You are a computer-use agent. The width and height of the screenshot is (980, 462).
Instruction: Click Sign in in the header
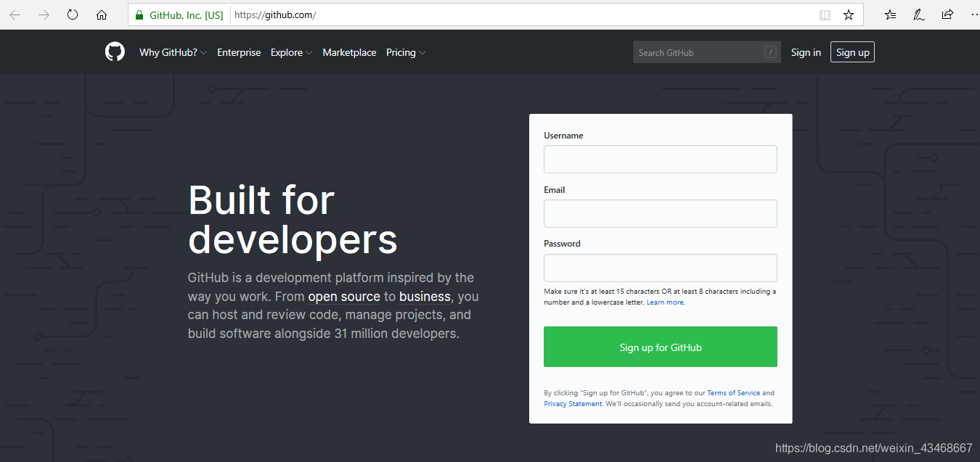[806, 52]
